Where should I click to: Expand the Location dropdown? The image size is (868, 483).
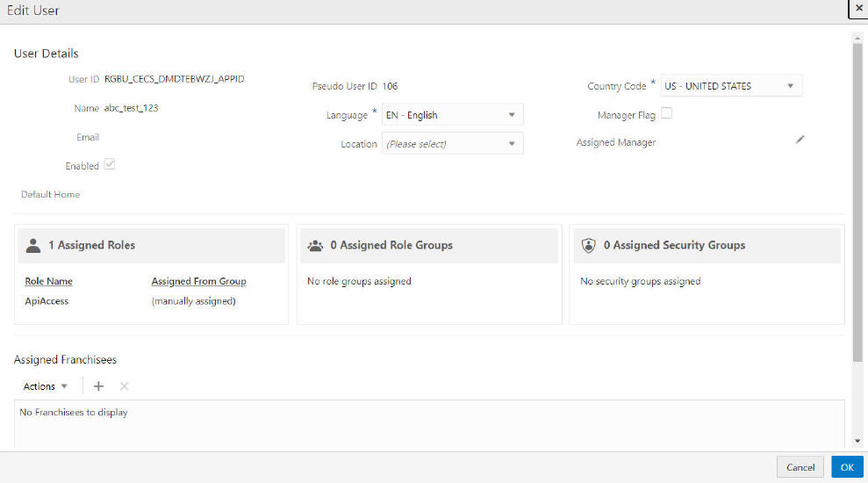(x=512, y=144)
